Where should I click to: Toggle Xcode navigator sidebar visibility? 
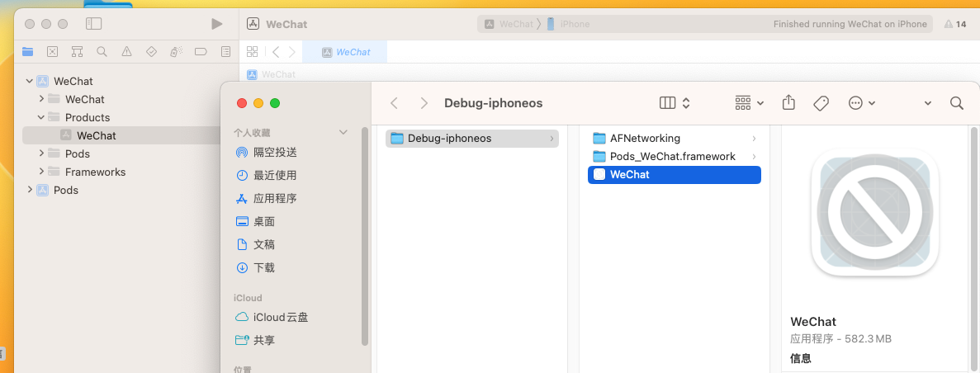[93, 24]
